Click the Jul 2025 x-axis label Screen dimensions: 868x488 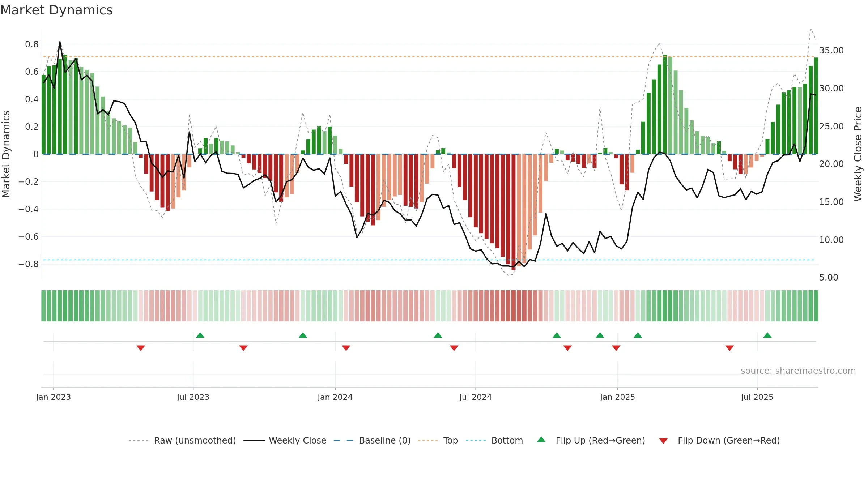(x=757, y=397)
